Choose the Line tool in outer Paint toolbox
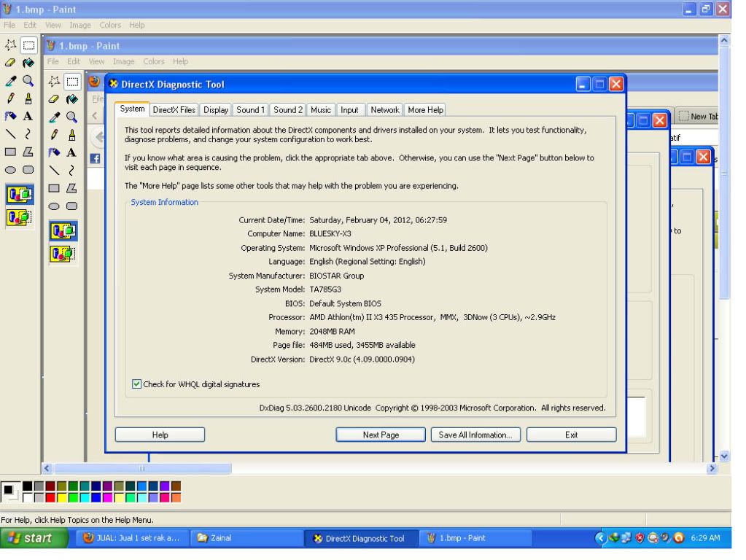Screen dimensions: 746x560 10,134
